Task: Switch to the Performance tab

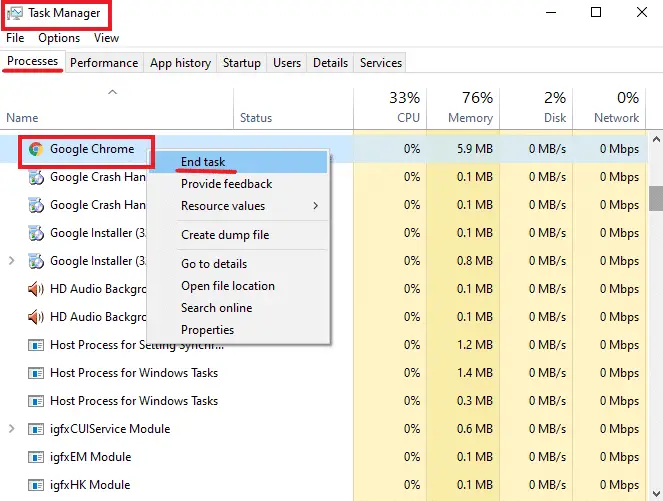Action: pos(104,63)
